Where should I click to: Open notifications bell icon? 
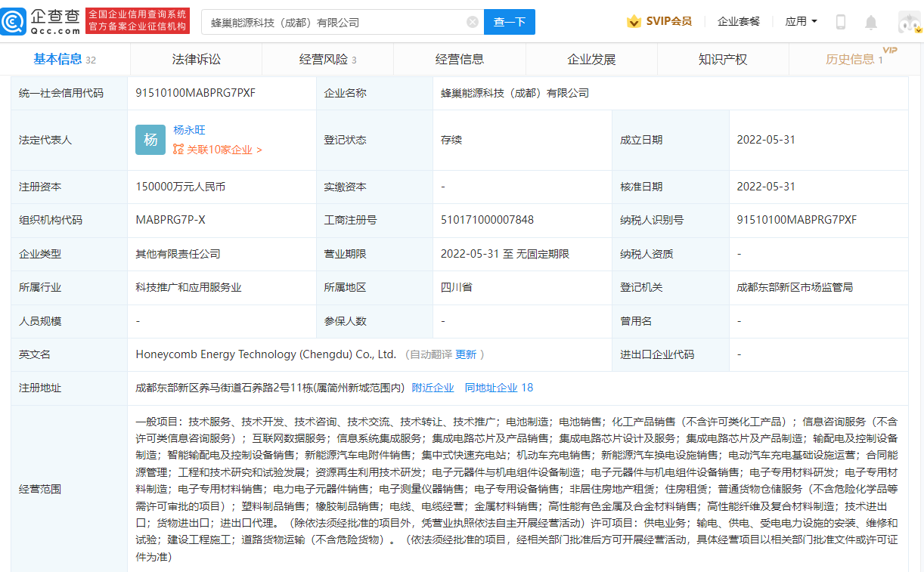871,22
